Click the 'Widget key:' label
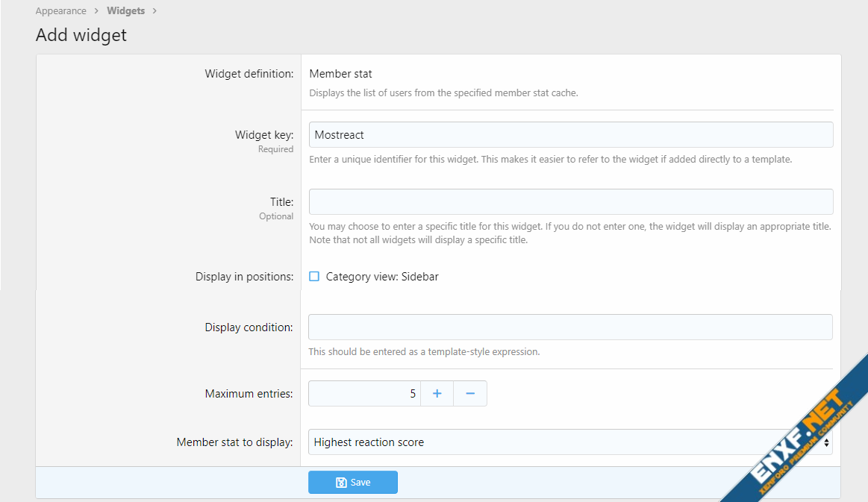868x502 pixels. click(x=263, y=135)
